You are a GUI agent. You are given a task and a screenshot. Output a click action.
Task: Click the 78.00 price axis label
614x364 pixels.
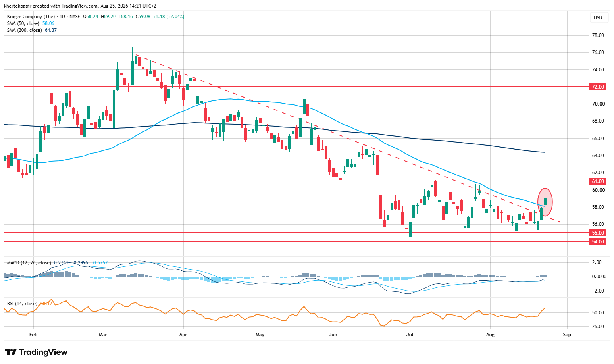(x=598, y=35)
